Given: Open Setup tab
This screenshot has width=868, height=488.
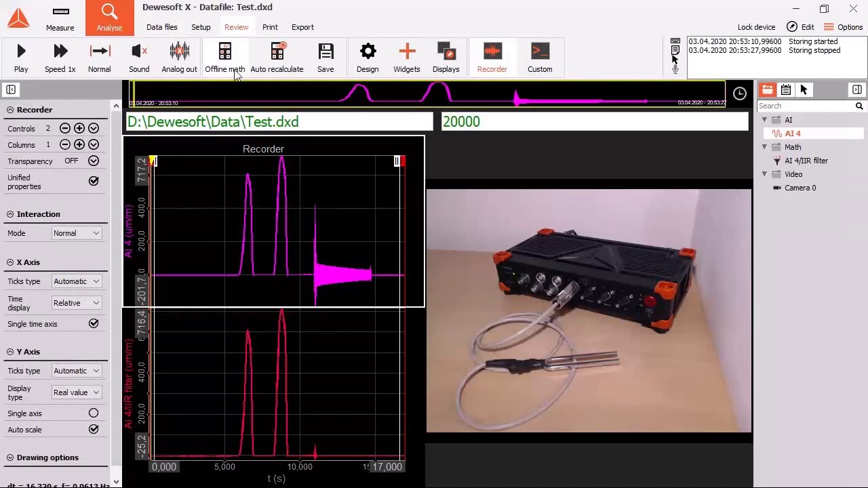Looking at the screenshot, I should (201, 27).
